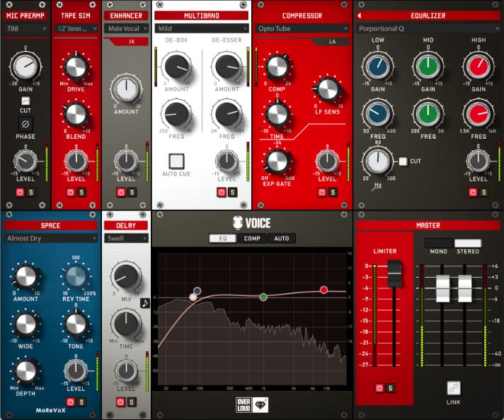Image resolution: width=504 pixels, height=420 pixels.
Task: Open the Multiband Mild preset dropdown
Action: (202, 28)
